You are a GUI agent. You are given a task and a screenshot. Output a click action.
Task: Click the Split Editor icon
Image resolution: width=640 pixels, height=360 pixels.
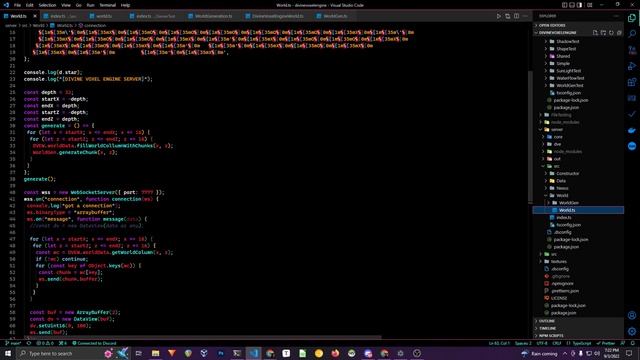(x=516, y=16)
